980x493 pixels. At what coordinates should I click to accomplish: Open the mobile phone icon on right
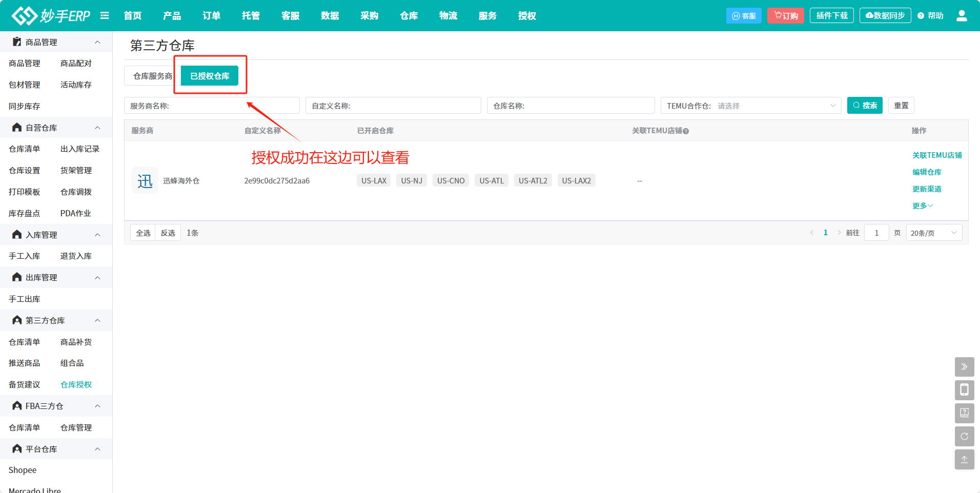point(964,389)
